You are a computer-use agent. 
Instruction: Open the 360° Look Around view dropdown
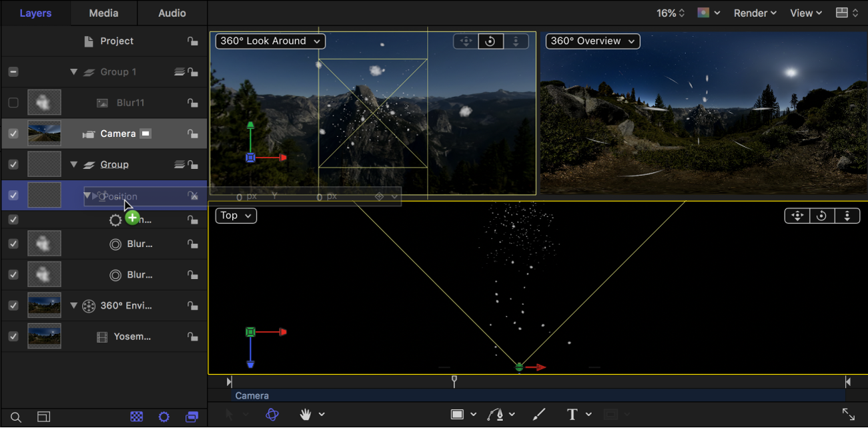[x=270, y=41]
